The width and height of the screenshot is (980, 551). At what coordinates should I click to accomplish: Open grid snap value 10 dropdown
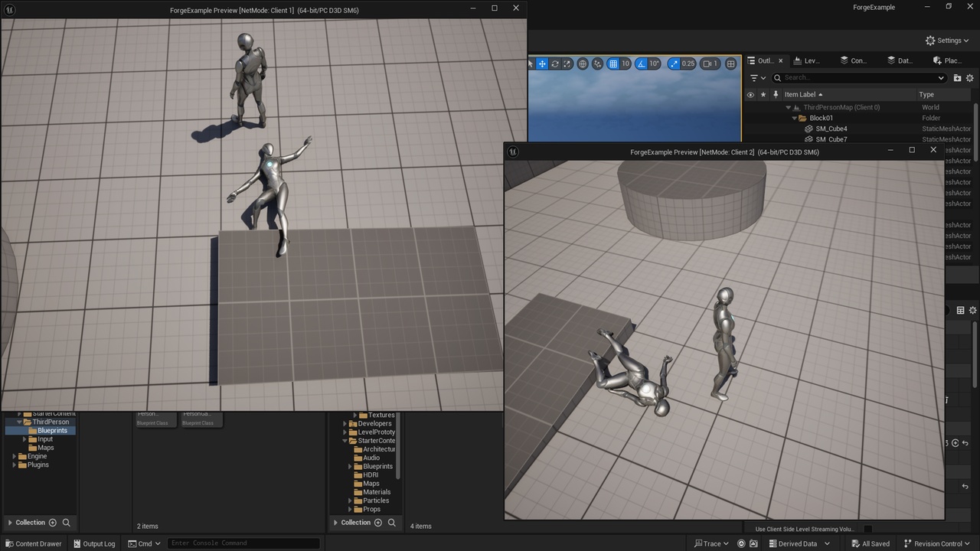(626, 64)
